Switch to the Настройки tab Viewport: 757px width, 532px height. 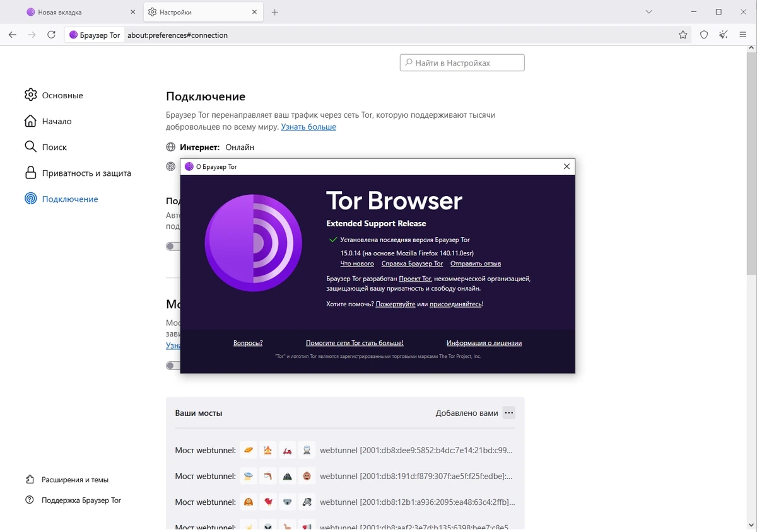203,12
